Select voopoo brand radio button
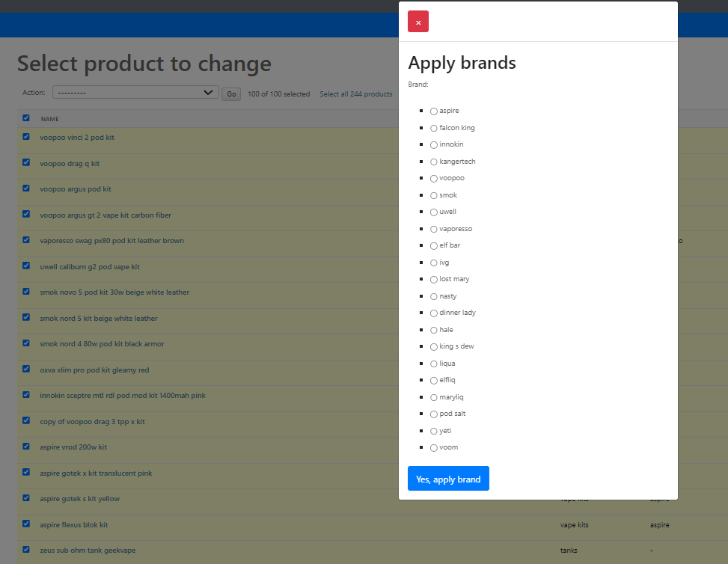Screen dimensions: 728x564 pyautogui.click(x=434, y=179)
